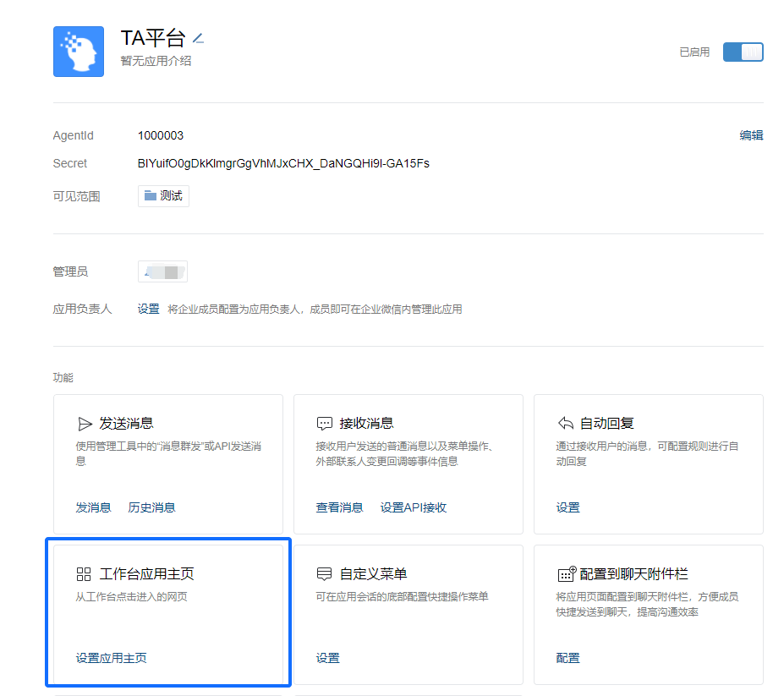Screen dimensions: 784x696
Task: Open 历史消息 history link
Action: (x=151, y=507)
